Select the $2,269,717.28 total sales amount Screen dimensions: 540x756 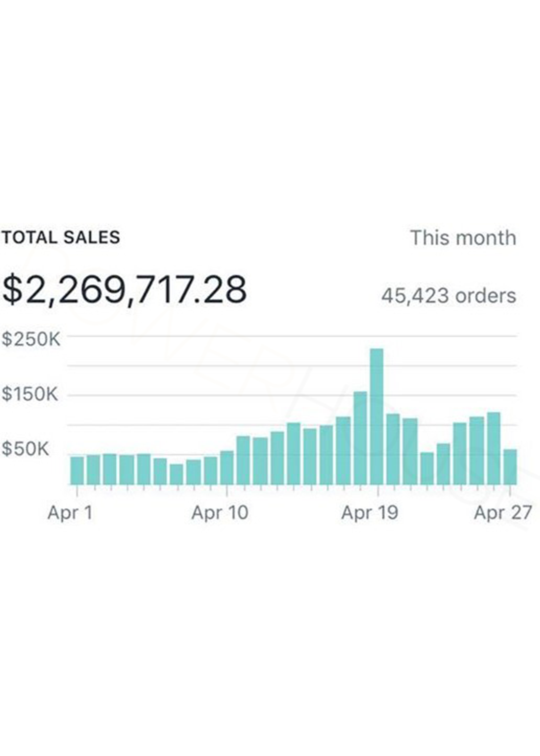[124, 290]
